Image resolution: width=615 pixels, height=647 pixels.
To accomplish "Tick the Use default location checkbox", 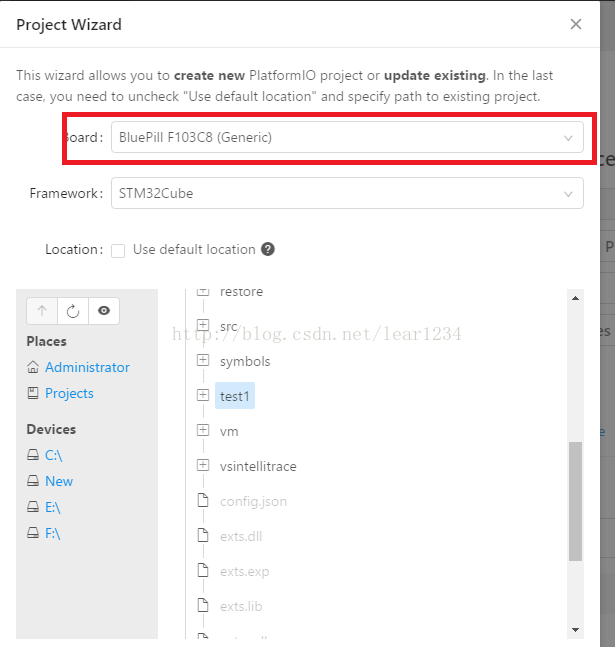I will (118, 250).
